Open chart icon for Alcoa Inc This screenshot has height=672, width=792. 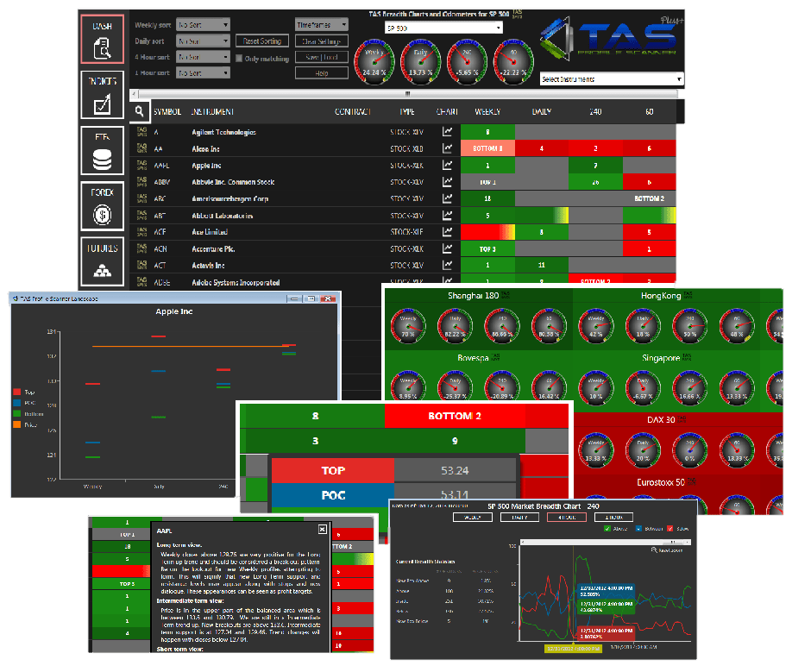[447, 148]
